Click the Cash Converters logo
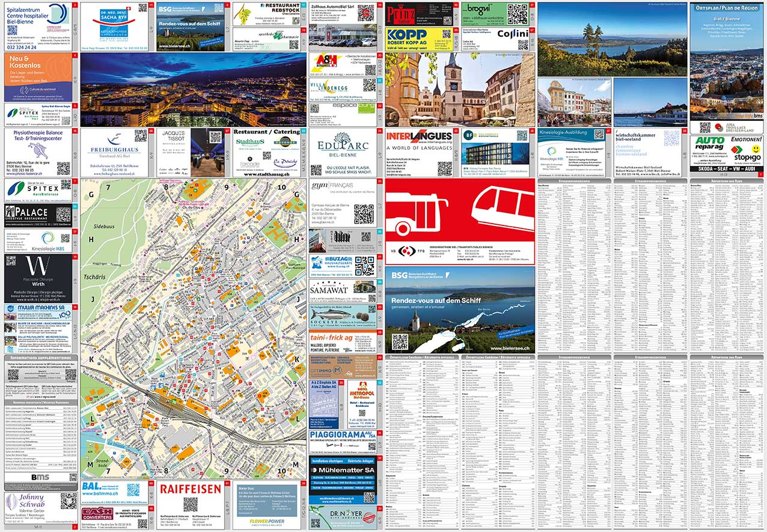The image size is (767, 532). pos(96,513)
